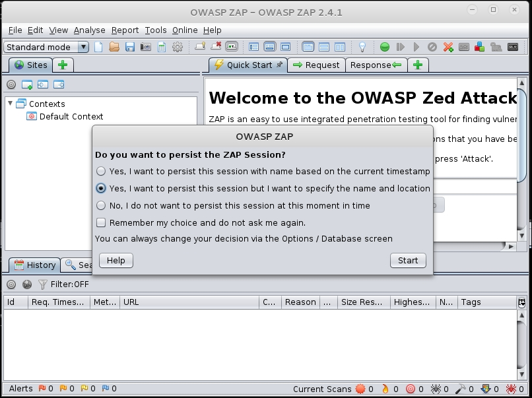Switch to the Response tab

click(376, 65)
